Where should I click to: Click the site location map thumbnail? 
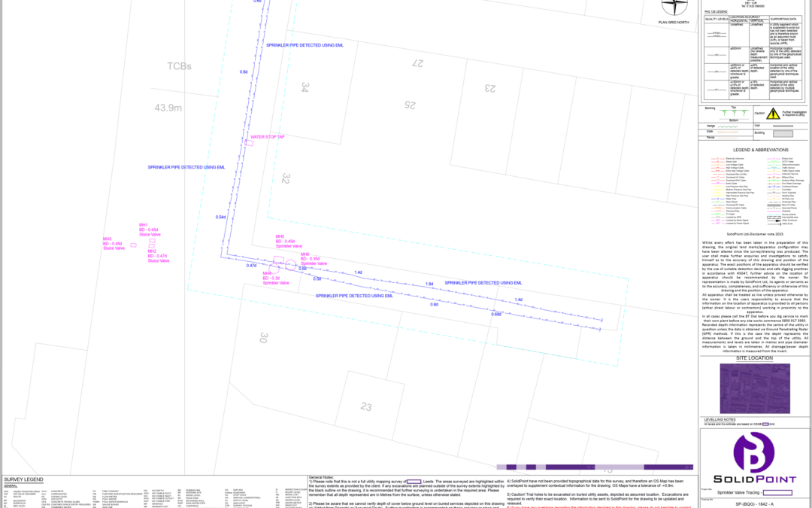[755, 388]
